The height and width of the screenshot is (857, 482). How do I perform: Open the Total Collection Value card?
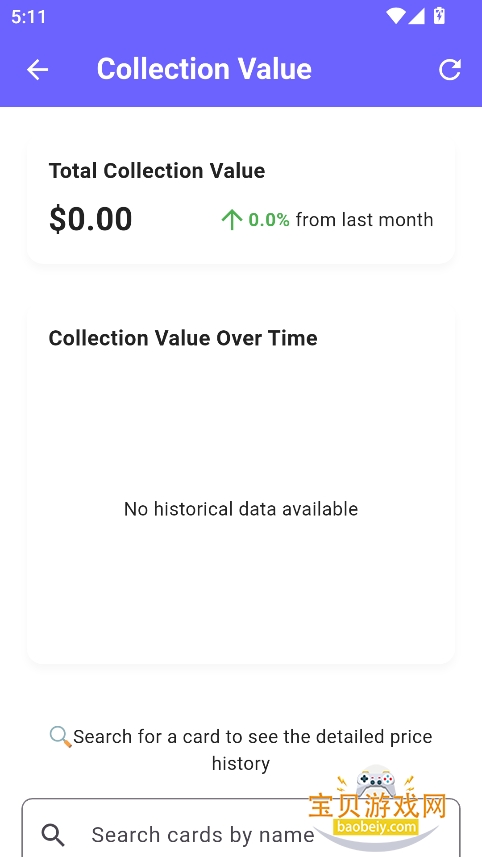(x=241, y=201)
